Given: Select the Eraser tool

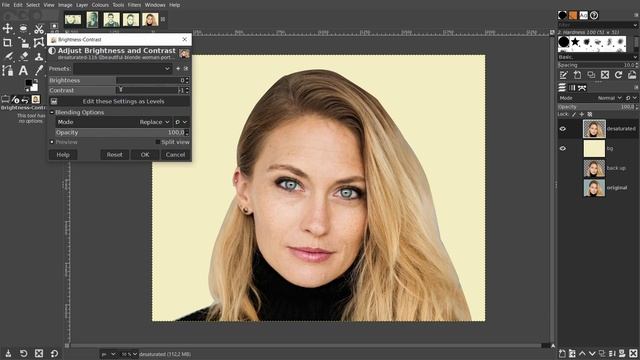Looking at the screenshot, I should coord(23,56).
